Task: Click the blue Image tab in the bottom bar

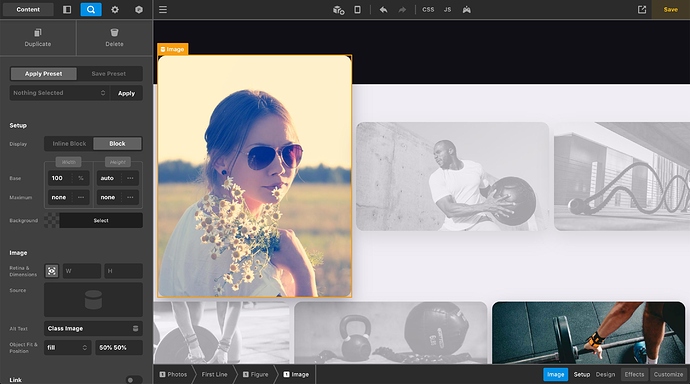Action: 555,374
